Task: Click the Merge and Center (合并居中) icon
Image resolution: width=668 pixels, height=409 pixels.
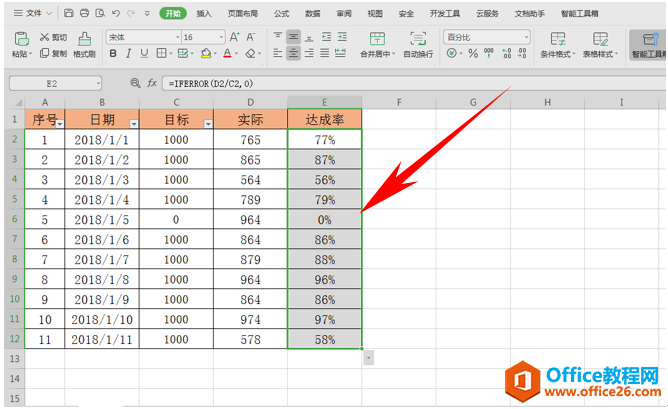Action: tap(377, 39)
